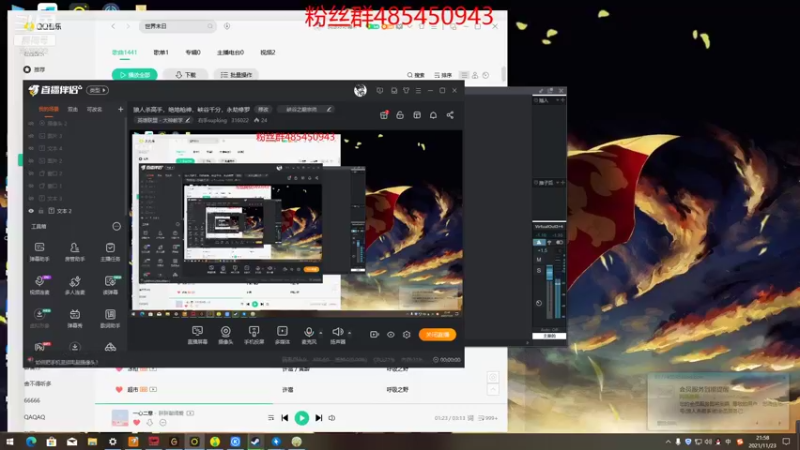Image resolution: width=800 pixels, height=450 pixels.
Task: Click the scroll-to-top arrow in QQ Music
Action: tap(493, 389)
